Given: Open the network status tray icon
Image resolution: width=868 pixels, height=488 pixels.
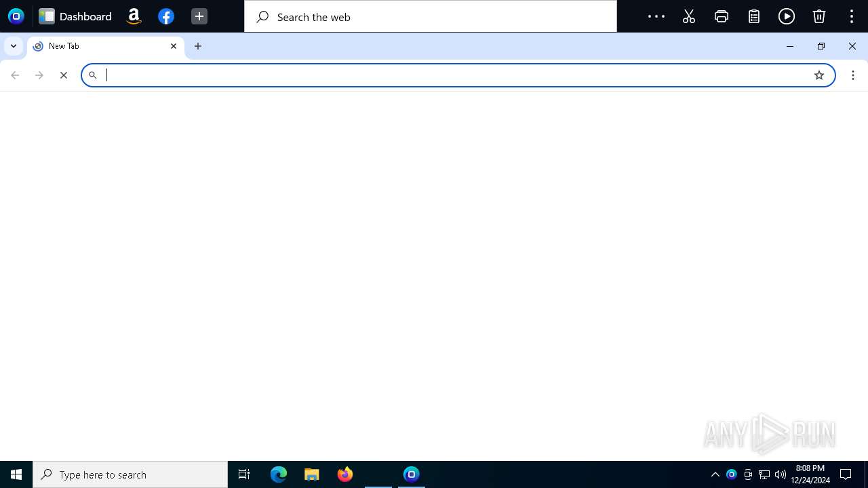Looking at the screenshot, I should [764, 474].
